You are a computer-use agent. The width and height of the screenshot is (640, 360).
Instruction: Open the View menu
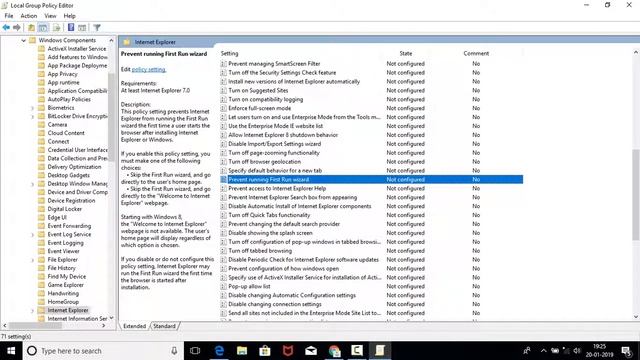click(x=50, y=16)
